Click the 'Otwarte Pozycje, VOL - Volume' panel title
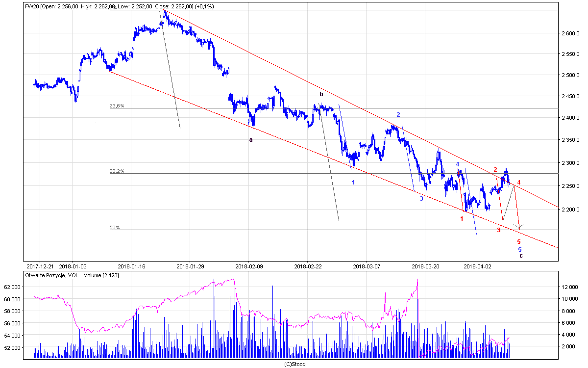This screenshot has height=368, width=588. click(x=72, y=276)
